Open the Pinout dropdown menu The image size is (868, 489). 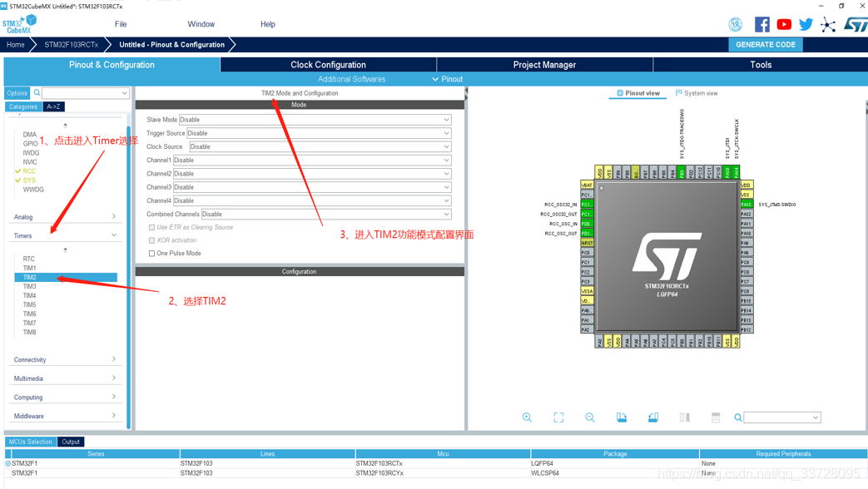click(x=447, y=79)
